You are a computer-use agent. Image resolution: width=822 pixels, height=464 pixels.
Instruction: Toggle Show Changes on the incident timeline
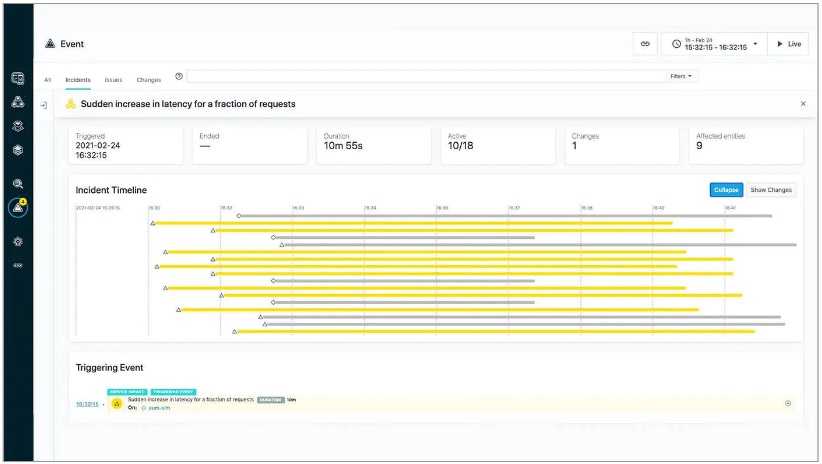pos(771,190)
